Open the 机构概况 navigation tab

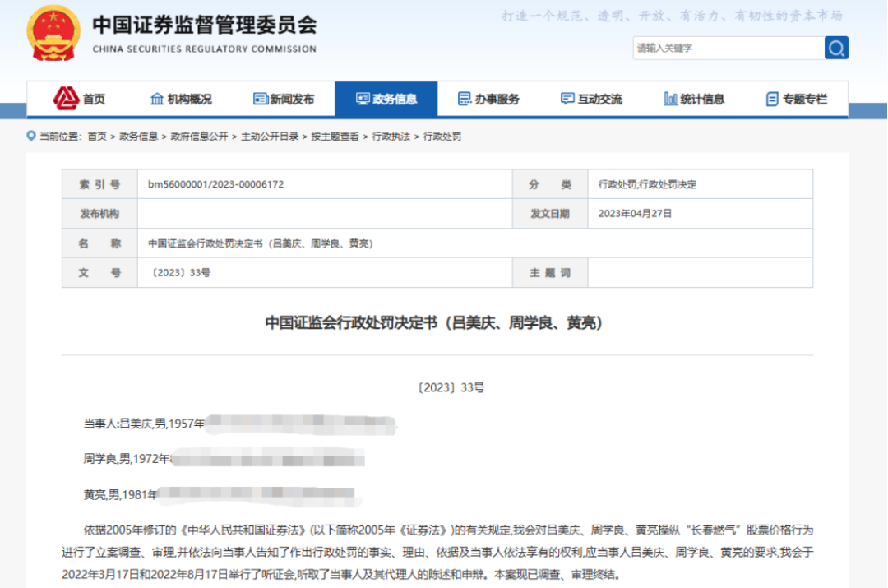pos(181,100)
